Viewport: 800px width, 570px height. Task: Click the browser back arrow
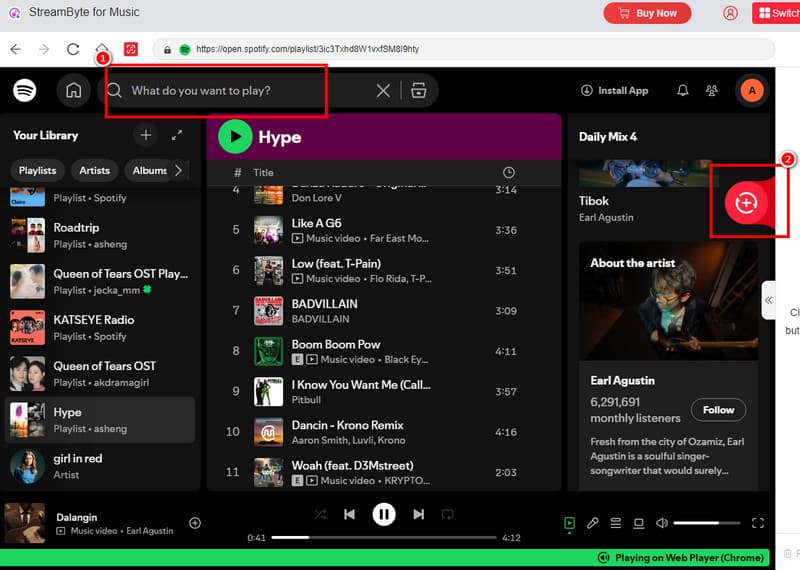[16, 49]
